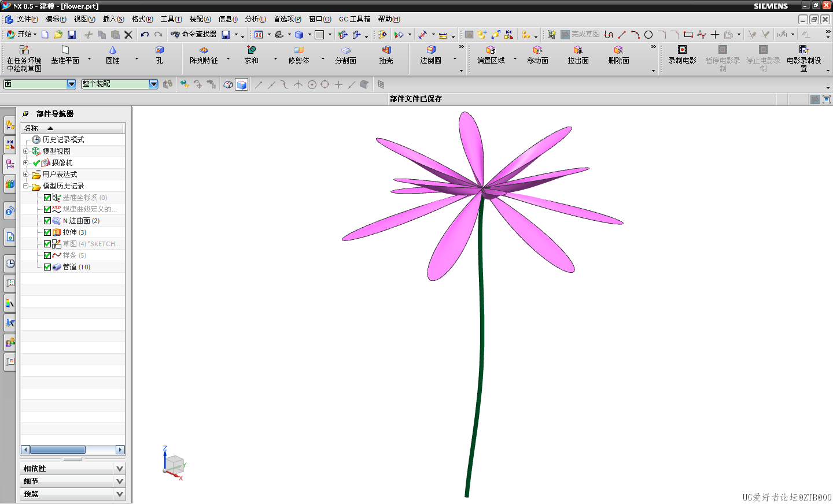Click the 部件导航器 panel pin icon
This screenshot has height=504, width=833.
[25, 114]
